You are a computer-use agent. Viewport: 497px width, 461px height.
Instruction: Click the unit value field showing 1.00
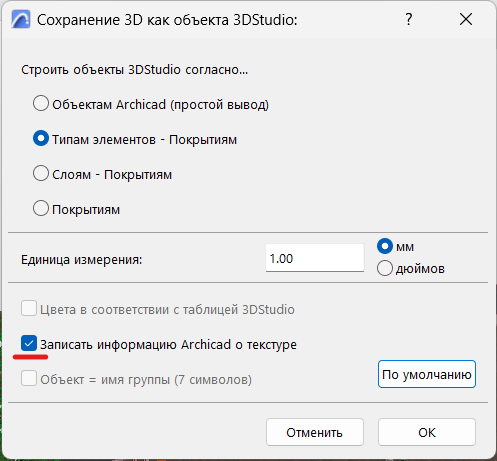[315, 258]
